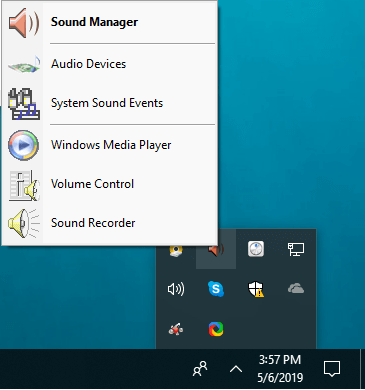Click the multicolored circular tray icon
Viewport: 365px width, 390px height.
[216, 329]
